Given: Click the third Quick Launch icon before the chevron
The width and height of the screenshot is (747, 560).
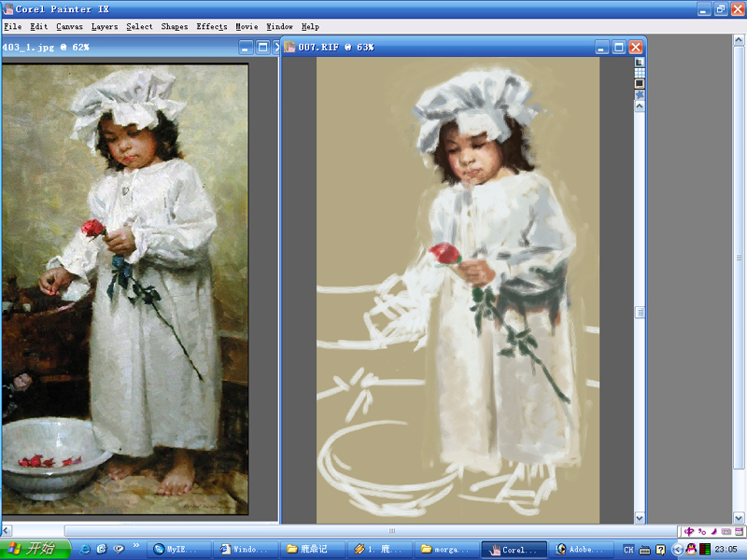Looking at the screenshot, I should (119, 549).
